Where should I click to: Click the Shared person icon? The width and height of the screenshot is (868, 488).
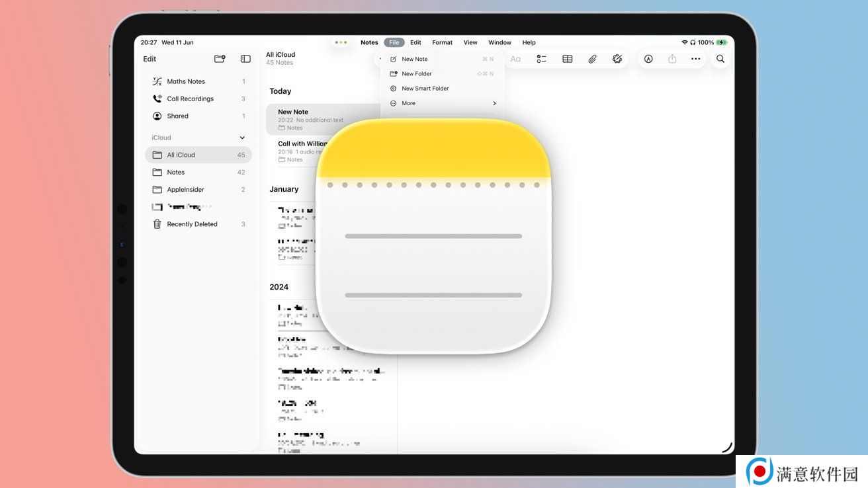[x=157, y=116]
